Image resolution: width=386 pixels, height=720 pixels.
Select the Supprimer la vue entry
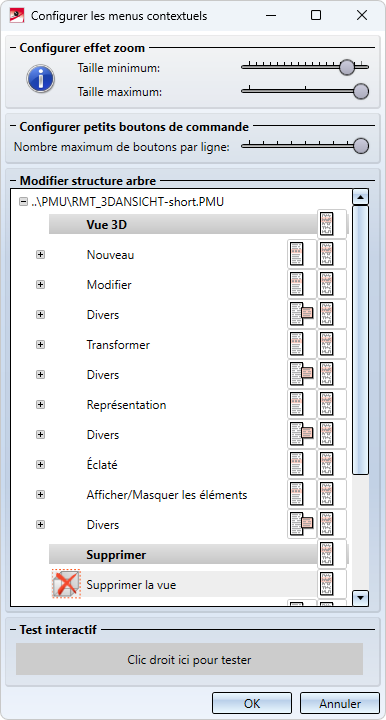click(131, 585)
